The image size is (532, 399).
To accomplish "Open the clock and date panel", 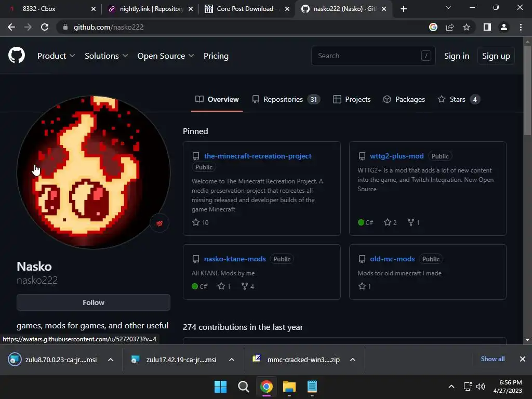I will point(508,387).
